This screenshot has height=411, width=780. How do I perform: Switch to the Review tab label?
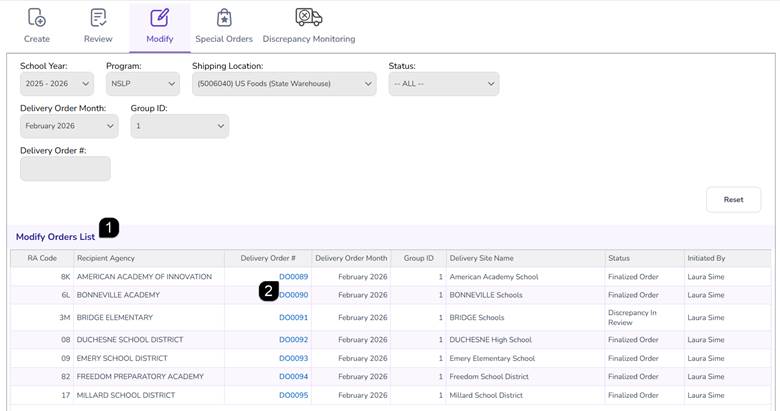(x=98, y=39)
